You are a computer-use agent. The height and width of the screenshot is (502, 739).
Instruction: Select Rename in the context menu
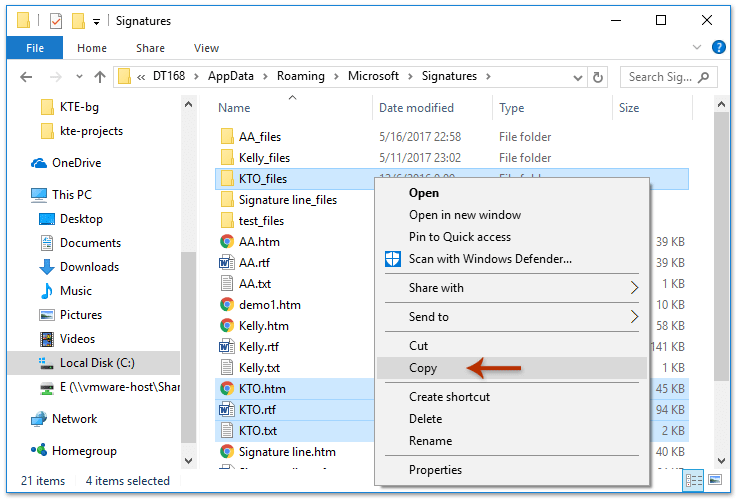430,441
